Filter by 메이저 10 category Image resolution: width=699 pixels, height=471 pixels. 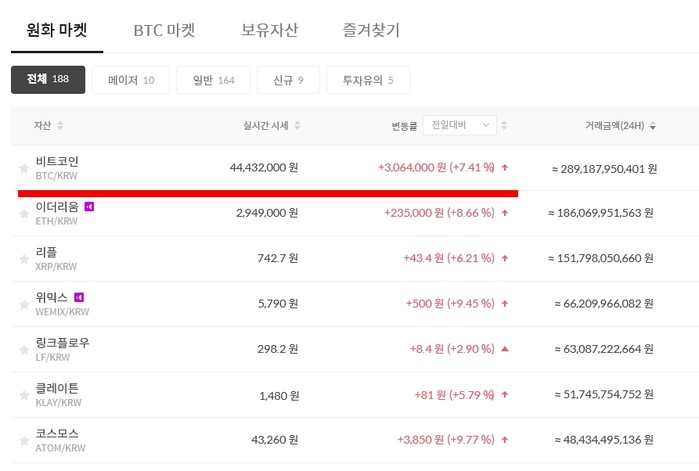130,80
